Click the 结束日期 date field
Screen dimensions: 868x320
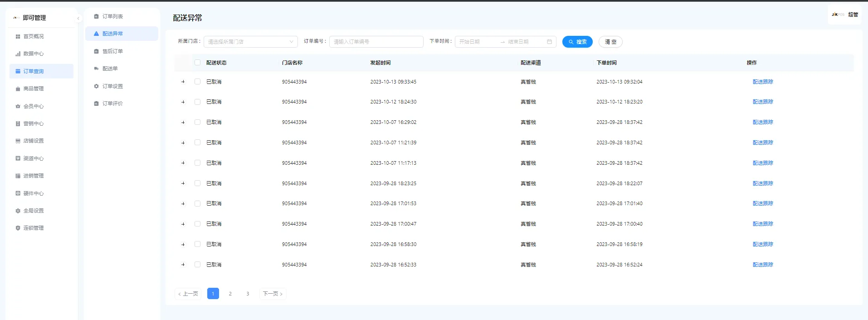point(525,42)
